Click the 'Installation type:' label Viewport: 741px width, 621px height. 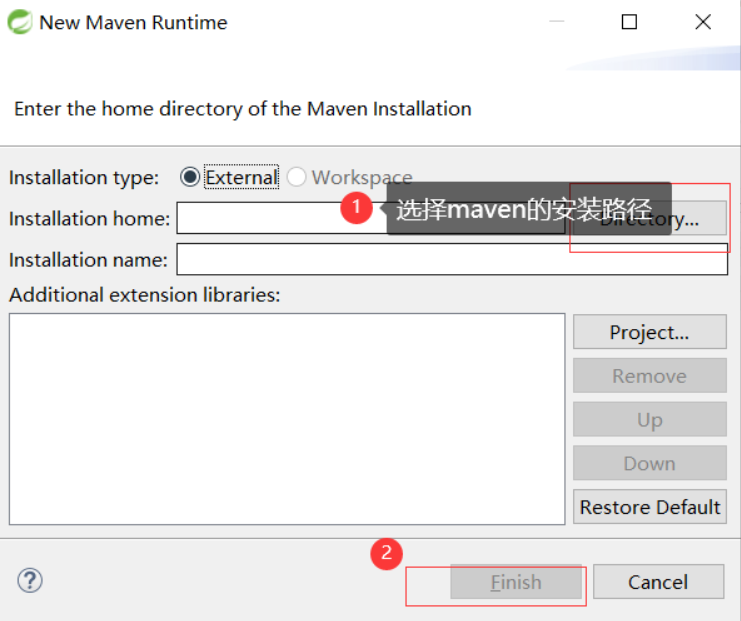pyautogui.click(x=84, y=178)
